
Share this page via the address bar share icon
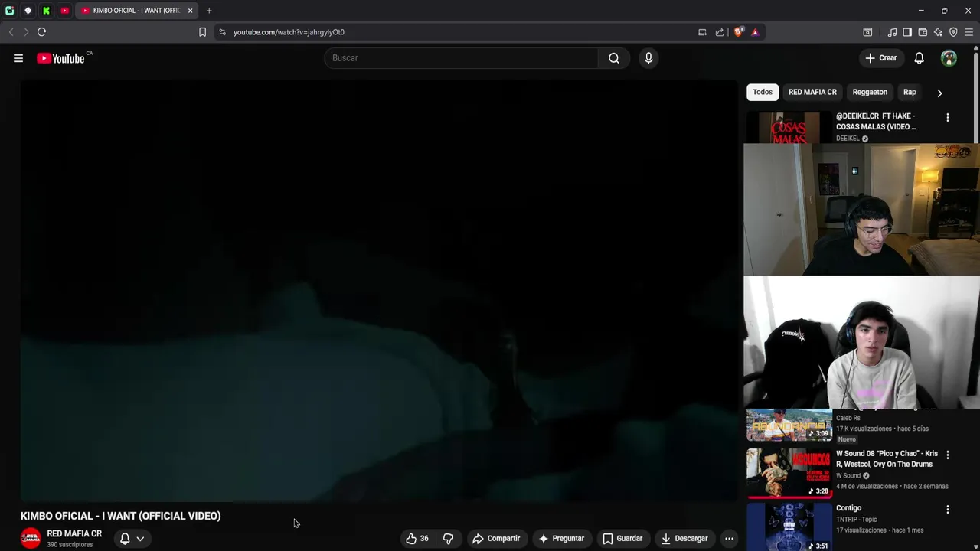click(x=720, y=32)
